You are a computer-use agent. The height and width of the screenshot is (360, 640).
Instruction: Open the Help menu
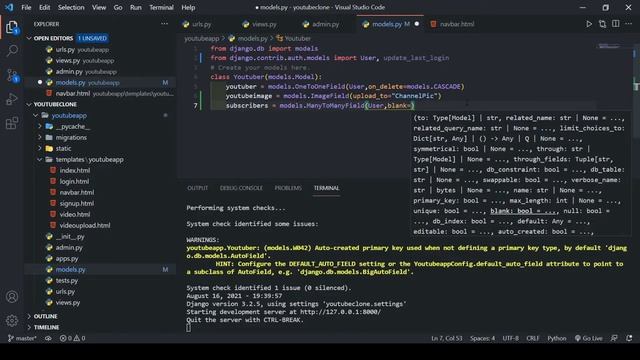click(188, 7)
